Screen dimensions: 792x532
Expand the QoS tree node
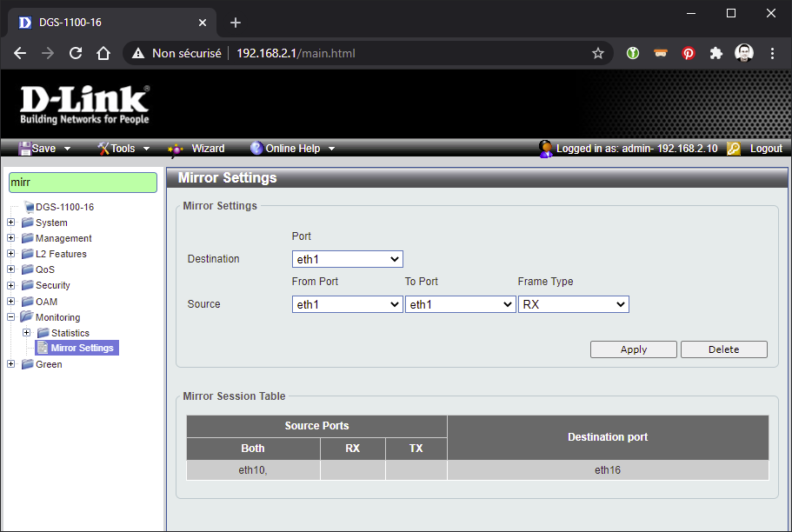click(10, 269)
